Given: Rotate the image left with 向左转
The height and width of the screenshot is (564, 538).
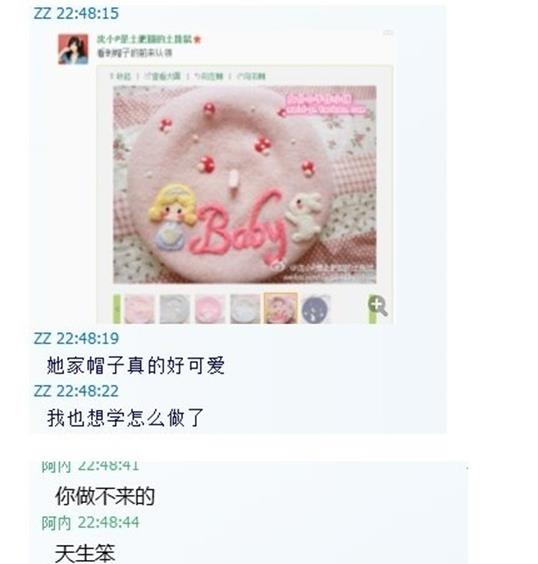Looking at the screenshot, I should pyautogui.click(x=209, y=76).
